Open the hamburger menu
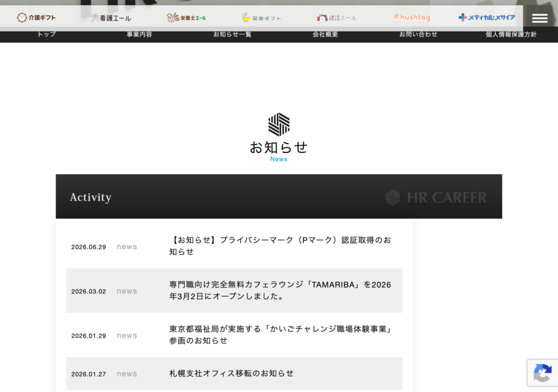The width and height of the screenshot is (558, 392). tap(539, 18)
